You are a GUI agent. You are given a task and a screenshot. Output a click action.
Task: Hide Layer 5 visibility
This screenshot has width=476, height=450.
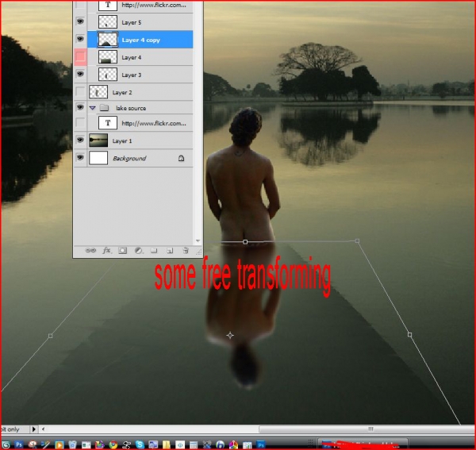80,21
